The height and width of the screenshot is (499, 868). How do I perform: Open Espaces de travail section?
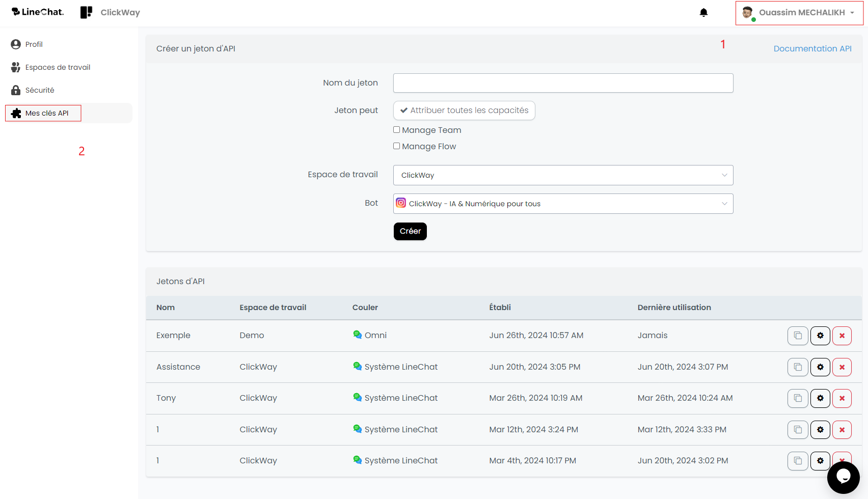pos(58,67)
